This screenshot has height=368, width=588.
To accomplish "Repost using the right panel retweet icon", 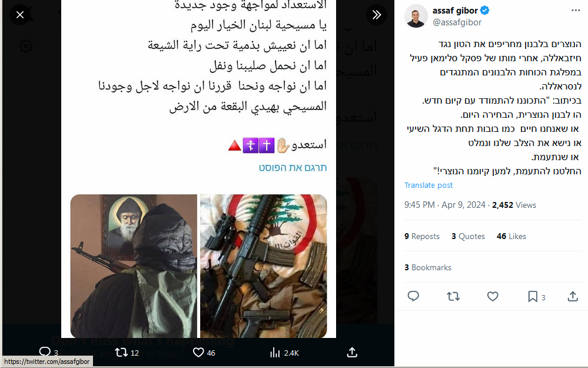I will [453, 297].
